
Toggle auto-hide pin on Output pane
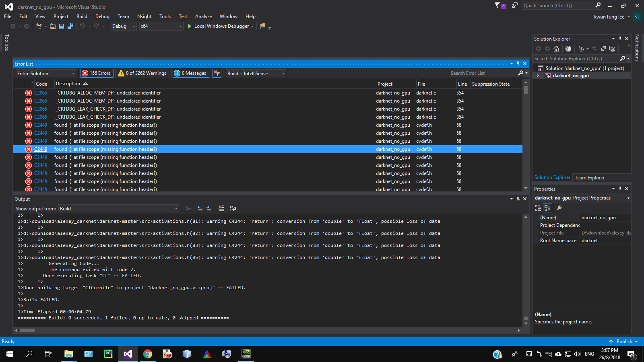[x=518, y=199]
